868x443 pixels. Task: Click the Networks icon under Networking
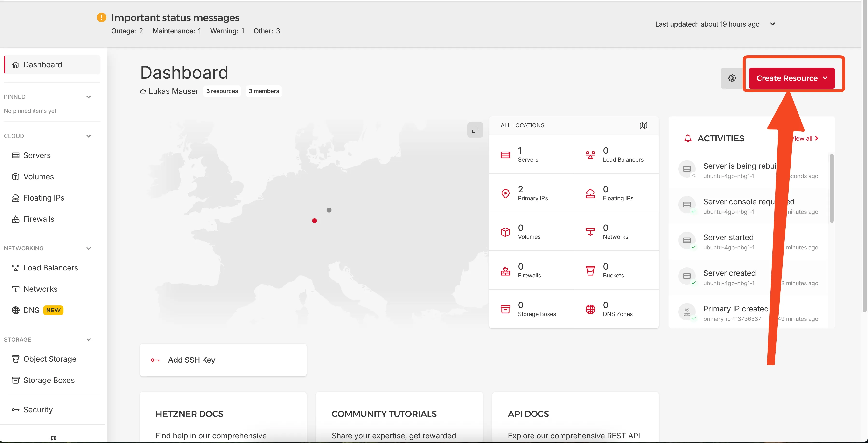(x=15, y=289)
